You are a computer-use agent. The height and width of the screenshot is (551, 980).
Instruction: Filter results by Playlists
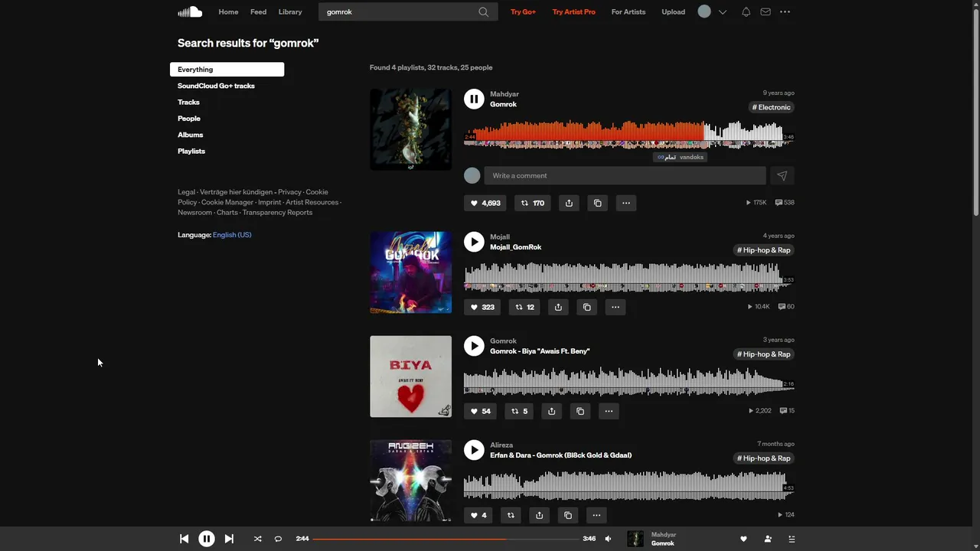tap(191, 151)
